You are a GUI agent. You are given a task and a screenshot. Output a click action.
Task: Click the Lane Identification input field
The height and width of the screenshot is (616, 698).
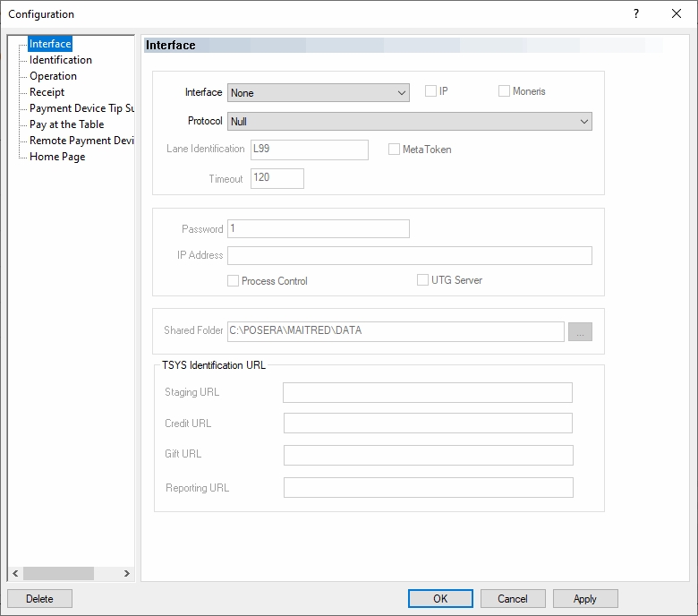[309, 150]
